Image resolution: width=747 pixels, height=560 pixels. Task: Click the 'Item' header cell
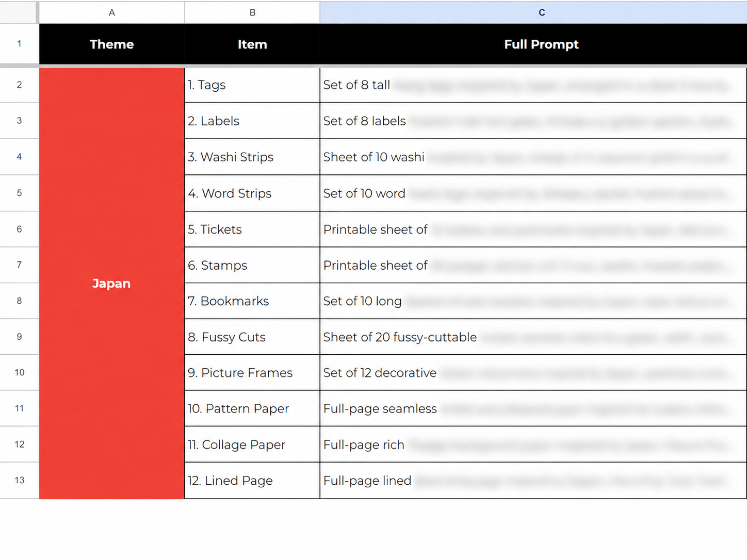[x=252, y=44]
